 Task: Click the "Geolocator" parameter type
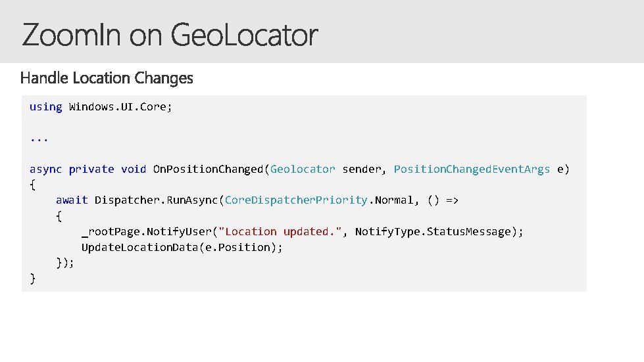tap(303, 169)
